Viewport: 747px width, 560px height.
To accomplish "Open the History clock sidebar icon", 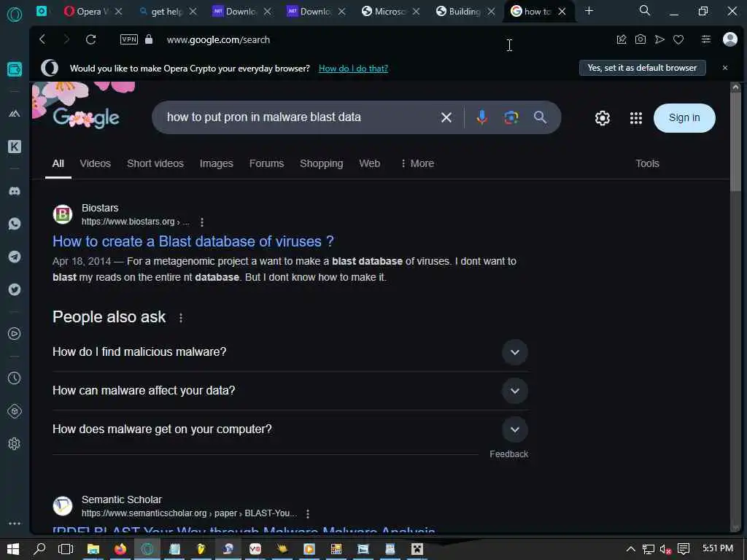I will [x=15, y=378].
